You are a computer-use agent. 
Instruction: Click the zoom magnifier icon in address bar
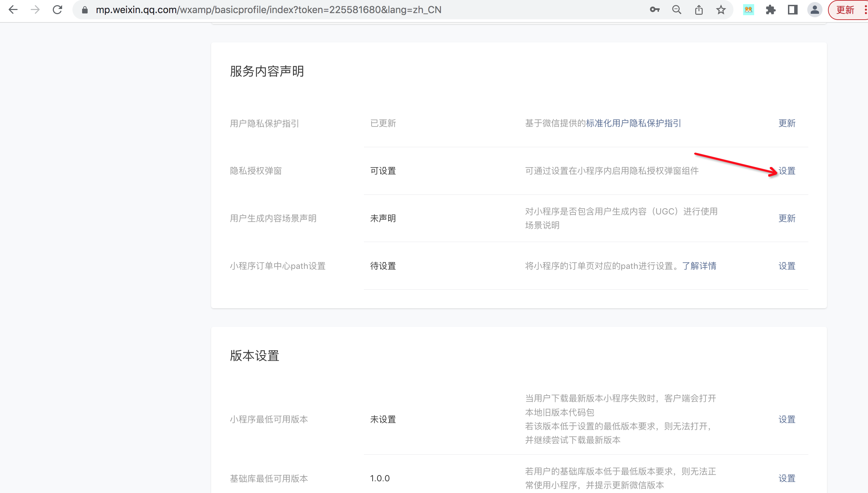pos(677,10)
